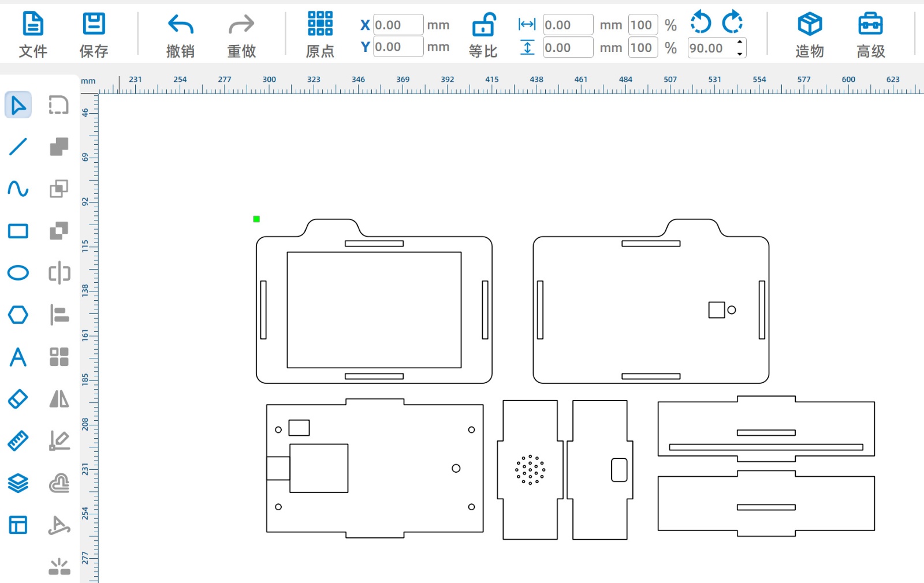Click the 保存 save button

[94, 35]
